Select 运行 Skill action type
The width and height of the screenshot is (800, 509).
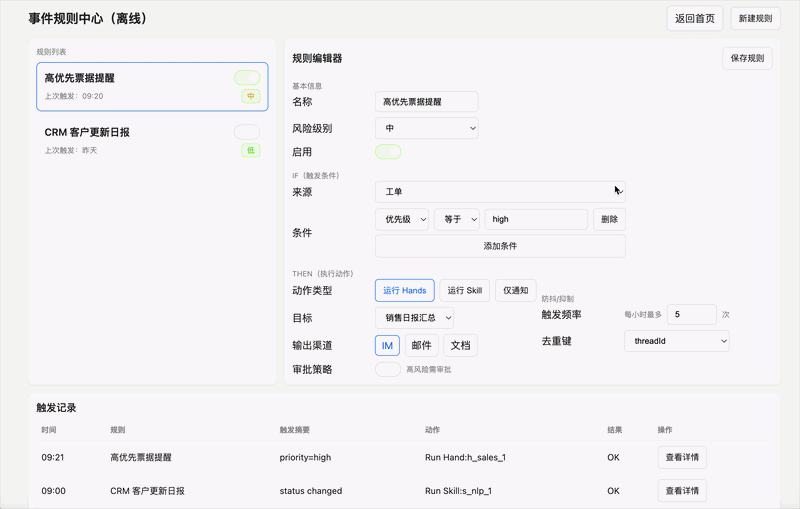[x=464, y=290]
